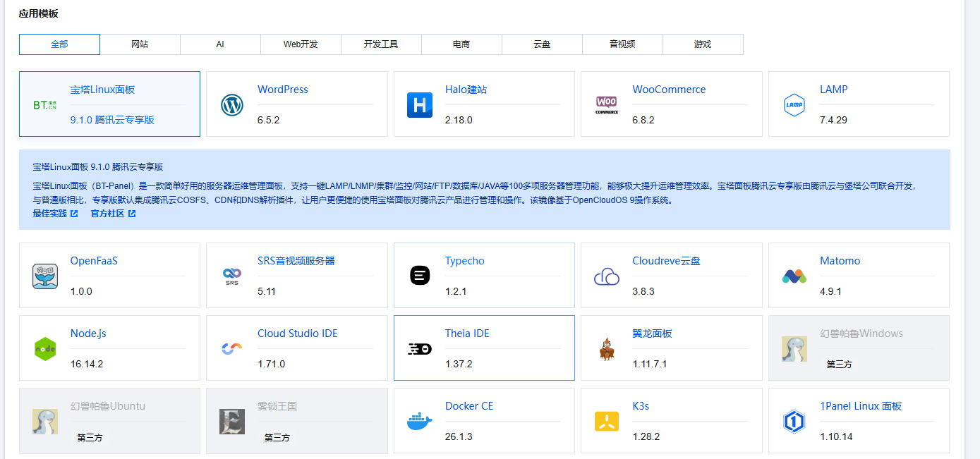Screen dimensions: 980x459
Task: Open the 最佳实践 link
Action: [x=50, y=214]
